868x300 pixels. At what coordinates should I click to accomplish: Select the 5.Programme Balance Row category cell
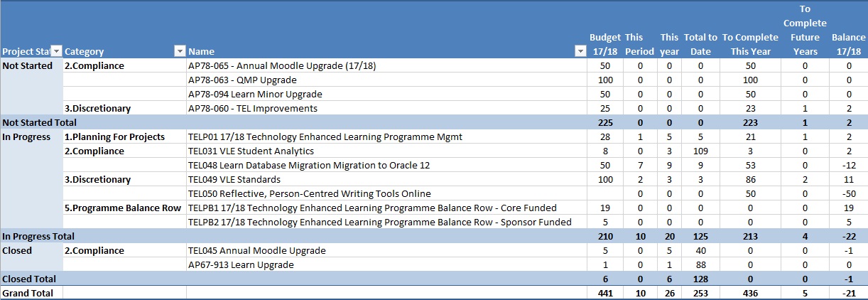coord(124,208)
